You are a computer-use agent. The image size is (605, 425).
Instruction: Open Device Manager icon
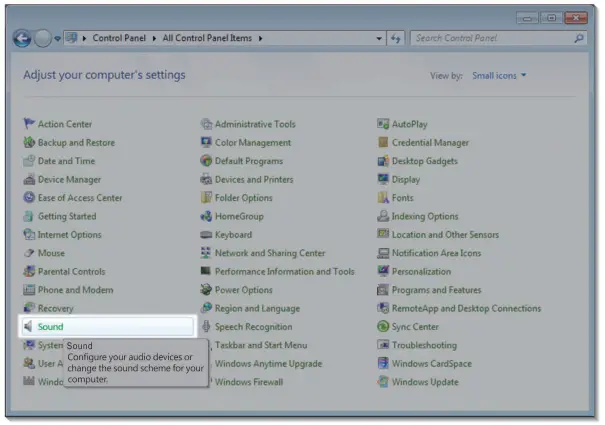click(29, 179)
